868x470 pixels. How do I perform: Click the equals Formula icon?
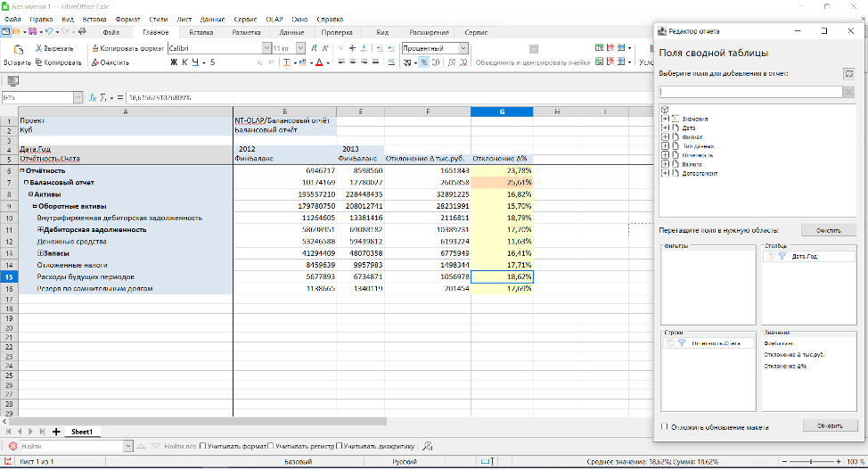120,97
